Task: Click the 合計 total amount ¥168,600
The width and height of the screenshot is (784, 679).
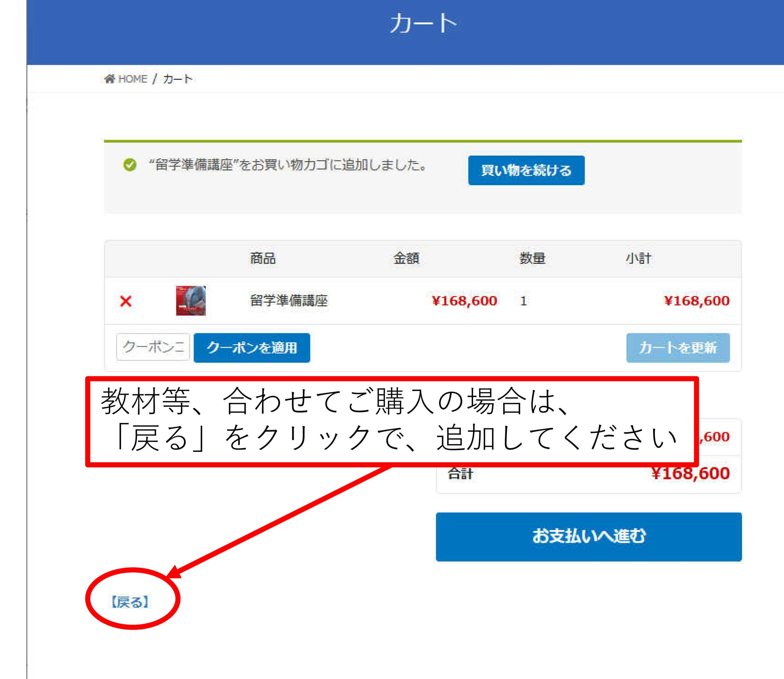Action: (x=690, y=473)
